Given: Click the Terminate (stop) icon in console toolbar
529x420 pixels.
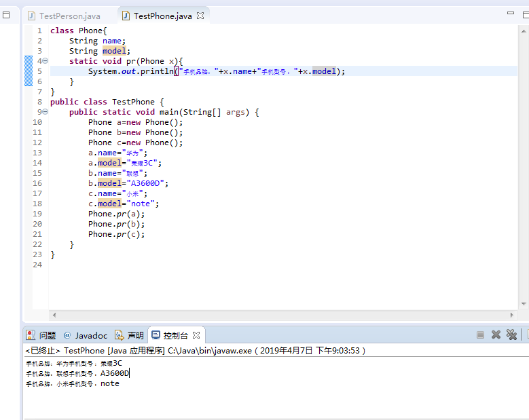Looking at the screenshot, I should pos(481,335).
